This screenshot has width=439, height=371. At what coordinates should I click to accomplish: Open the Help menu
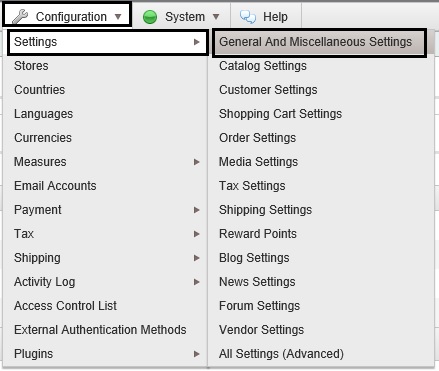tap(275, 17)
